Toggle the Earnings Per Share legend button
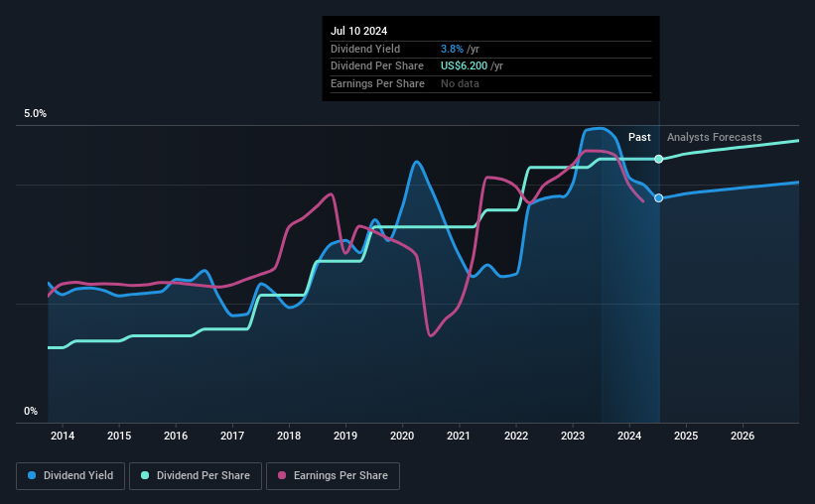This screenshot has height=504, width=815. (x=333, y=476)
